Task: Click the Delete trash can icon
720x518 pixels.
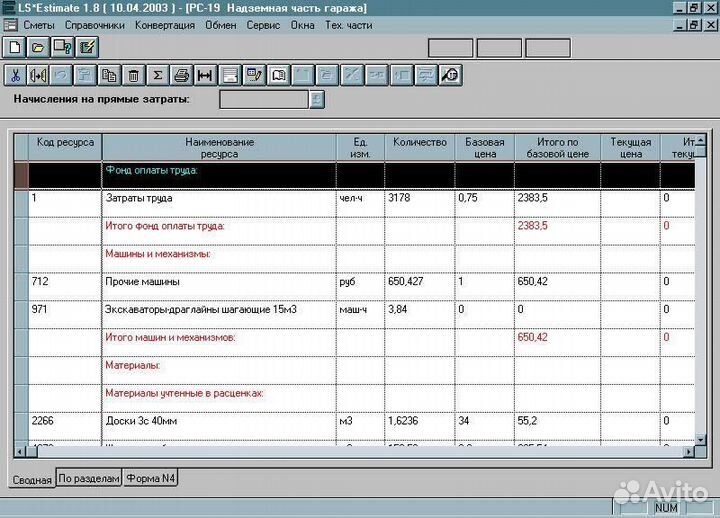Action: [132, 74]
